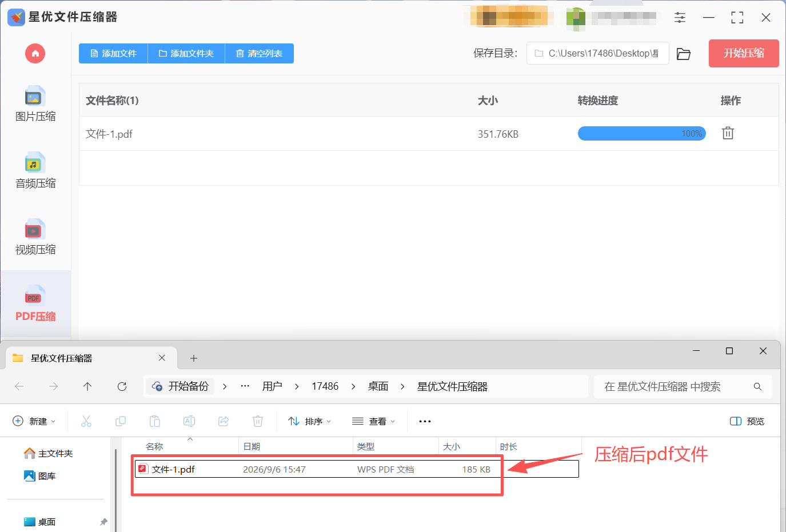Close the 星优文件压缩器 Explorer tab
This screenshot has width=786, height=532.
(x=162, y=358)
